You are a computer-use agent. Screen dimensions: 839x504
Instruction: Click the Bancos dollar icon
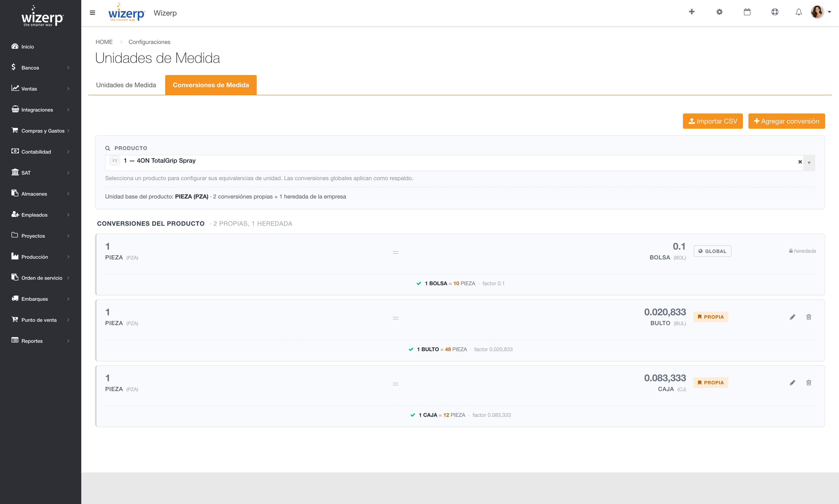pyautogui.click(x=14, y=67)
